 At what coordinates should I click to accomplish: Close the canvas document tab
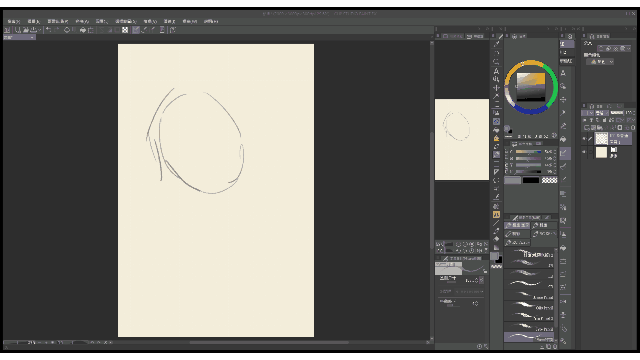pos(32,37)
